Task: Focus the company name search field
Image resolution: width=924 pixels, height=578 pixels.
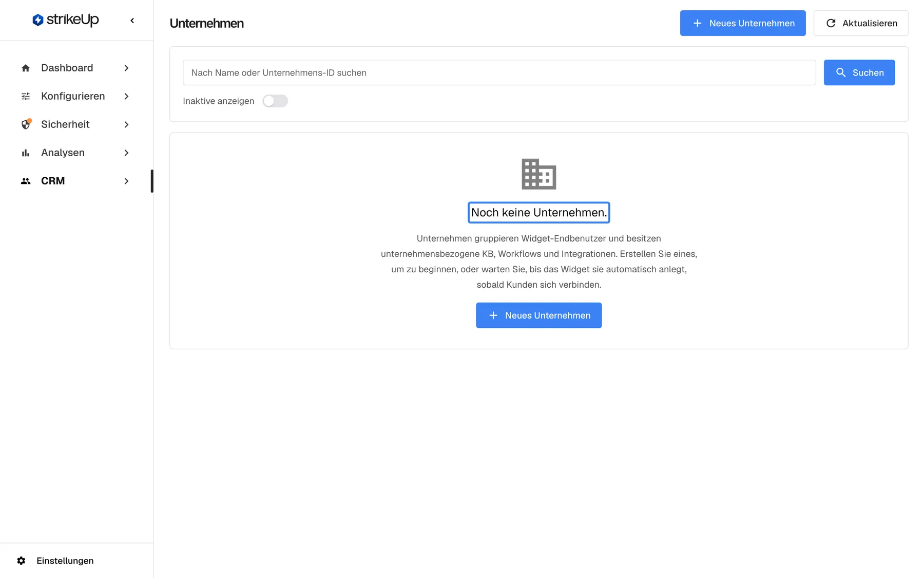Action: click(x=499, y=72)
